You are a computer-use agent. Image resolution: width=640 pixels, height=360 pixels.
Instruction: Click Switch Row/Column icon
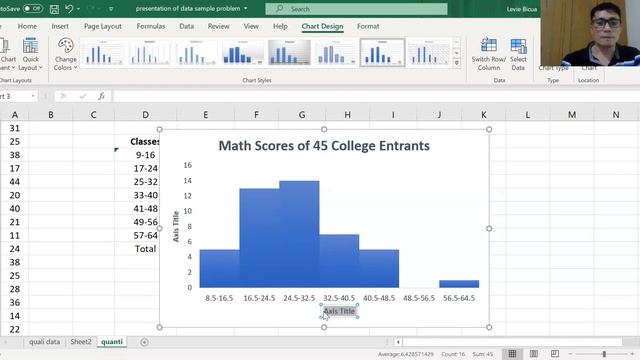click(x=489, y=54)
